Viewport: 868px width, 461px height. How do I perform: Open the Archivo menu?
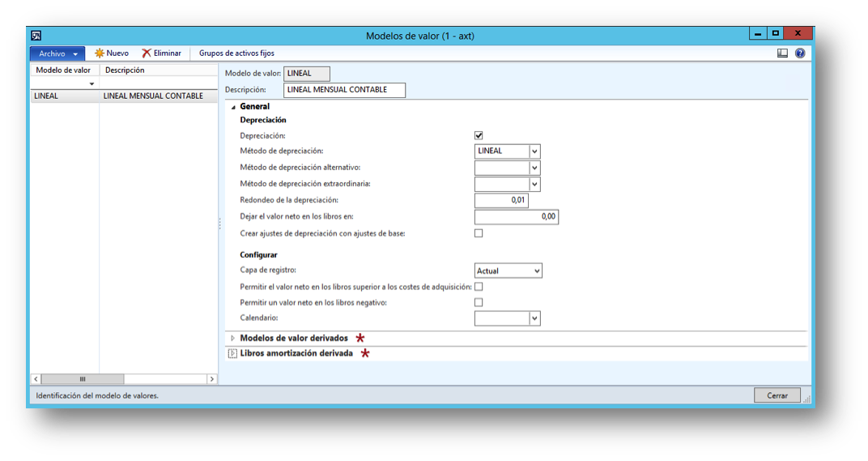[57, 53]
